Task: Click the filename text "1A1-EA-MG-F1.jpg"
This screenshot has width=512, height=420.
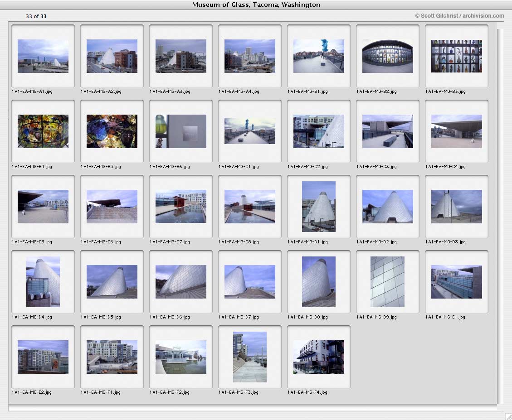Action: tap(101, 392)
